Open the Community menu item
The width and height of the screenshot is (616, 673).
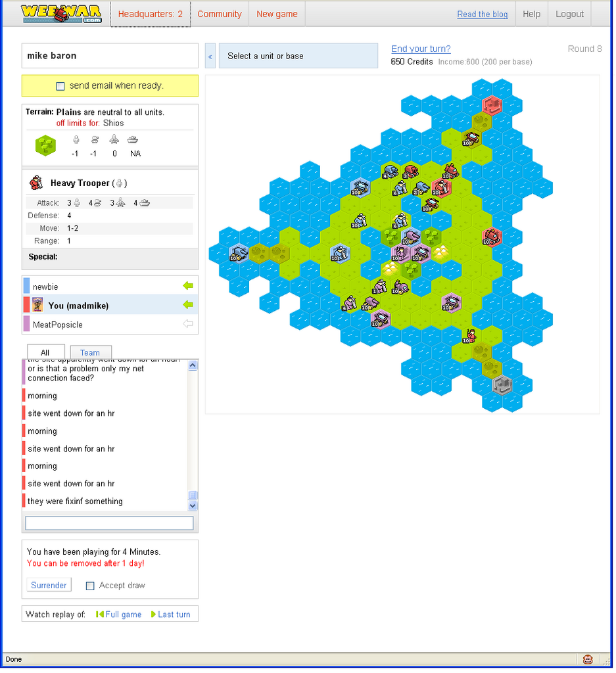pos(219,14)
